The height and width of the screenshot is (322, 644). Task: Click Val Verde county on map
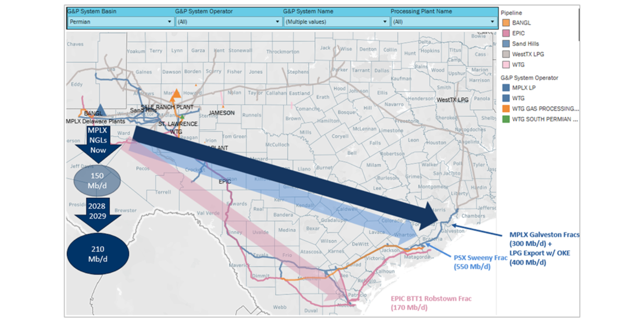(208, 213)
